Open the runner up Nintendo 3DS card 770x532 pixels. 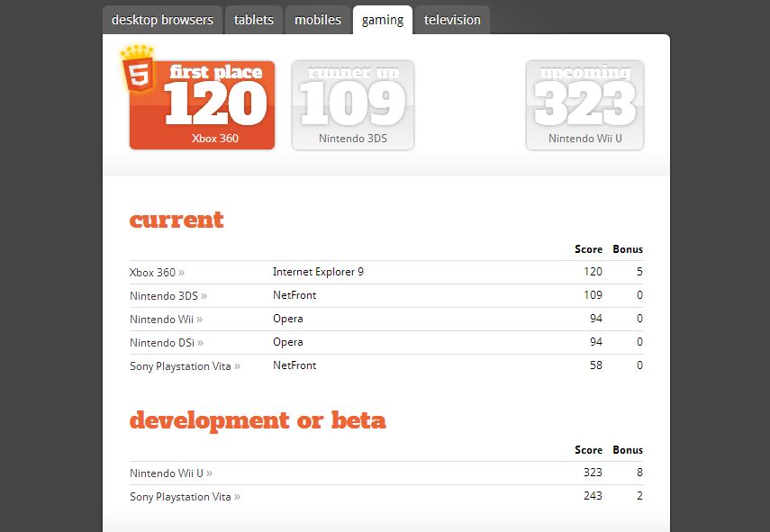pos(353,105)
